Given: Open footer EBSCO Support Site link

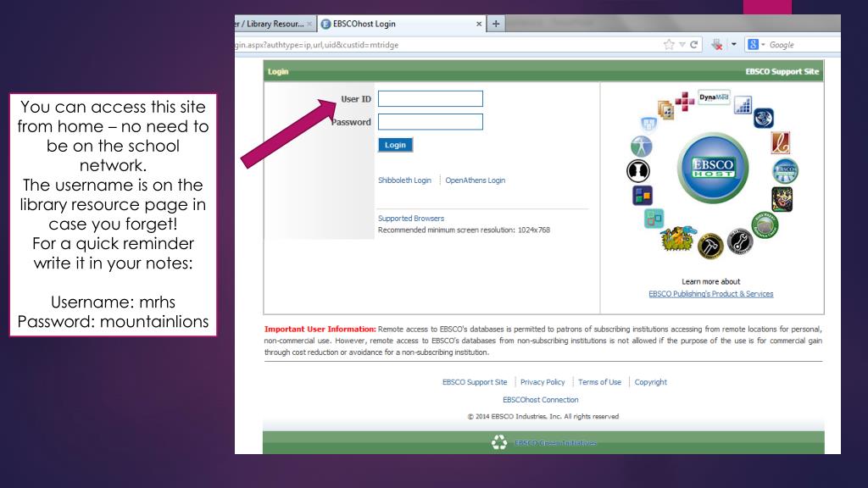Looking at the screenshot, I should pyautogui.click(x=475, y=382).
